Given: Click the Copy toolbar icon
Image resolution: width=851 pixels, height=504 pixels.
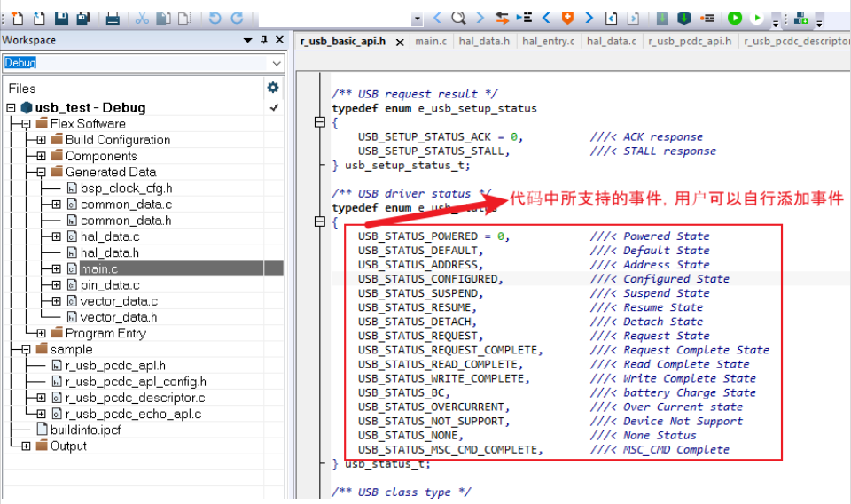Looking at the screenshot, I should (163, 19).
